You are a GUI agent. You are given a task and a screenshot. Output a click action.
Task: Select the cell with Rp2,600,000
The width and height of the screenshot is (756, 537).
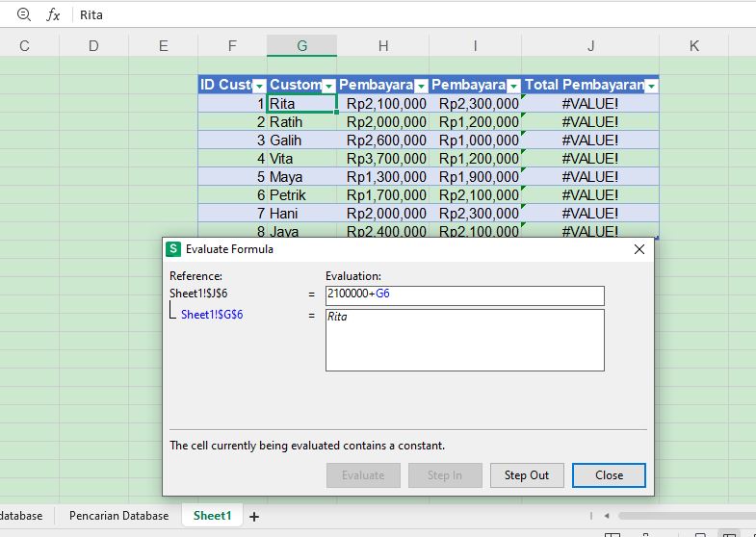pos(383,141)
